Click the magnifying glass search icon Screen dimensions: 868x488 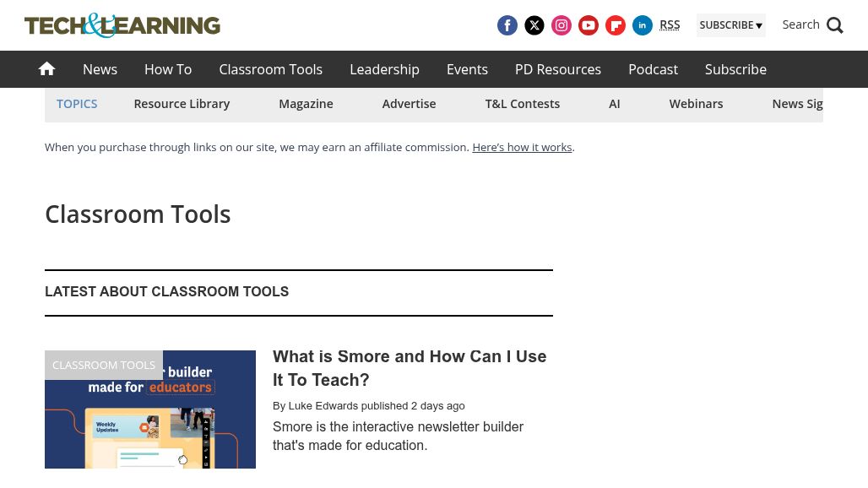click(x=835, y=25)
